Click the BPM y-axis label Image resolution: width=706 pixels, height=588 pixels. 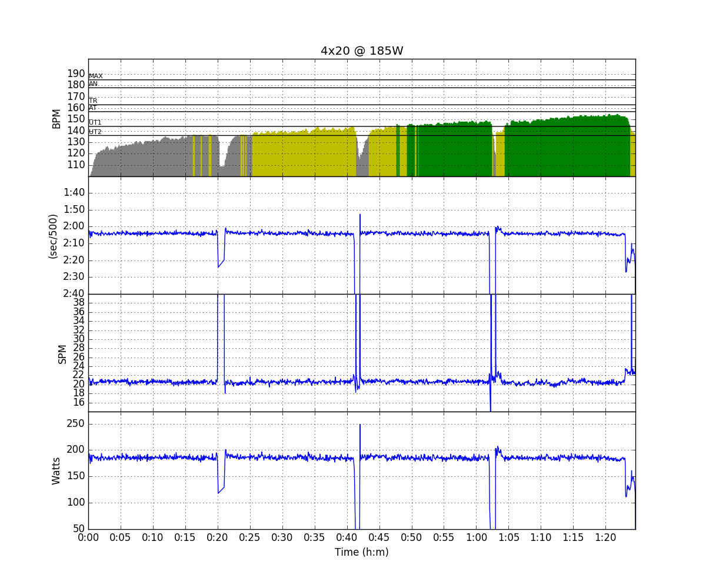56,118
